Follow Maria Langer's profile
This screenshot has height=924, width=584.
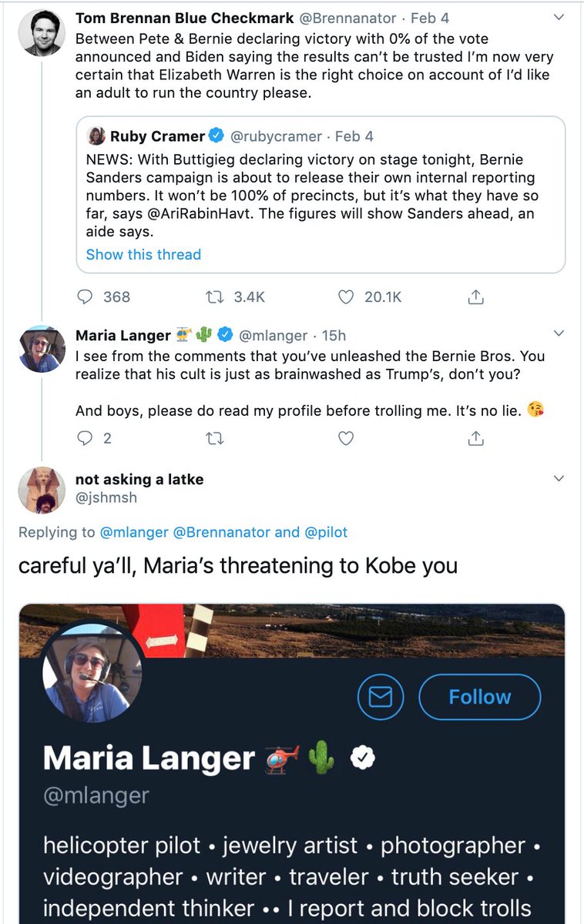(x=479, y=697)
